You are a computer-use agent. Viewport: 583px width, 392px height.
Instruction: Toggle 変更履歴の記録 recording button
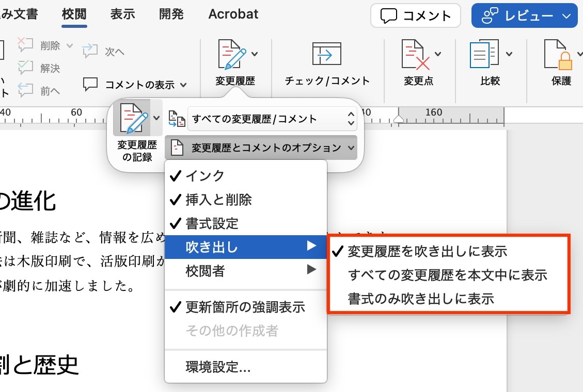coord(132,118)
